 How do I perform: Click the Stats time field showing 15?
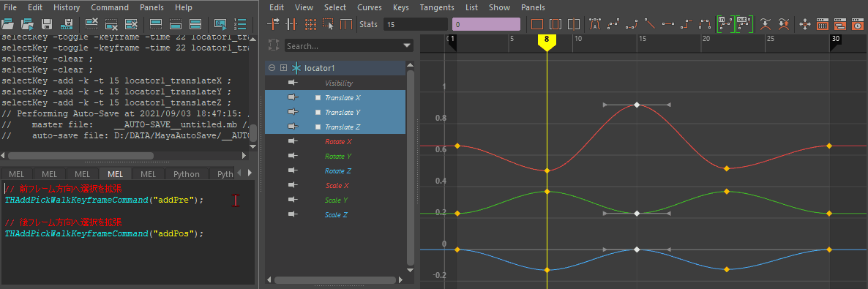(x=415, y=24)
